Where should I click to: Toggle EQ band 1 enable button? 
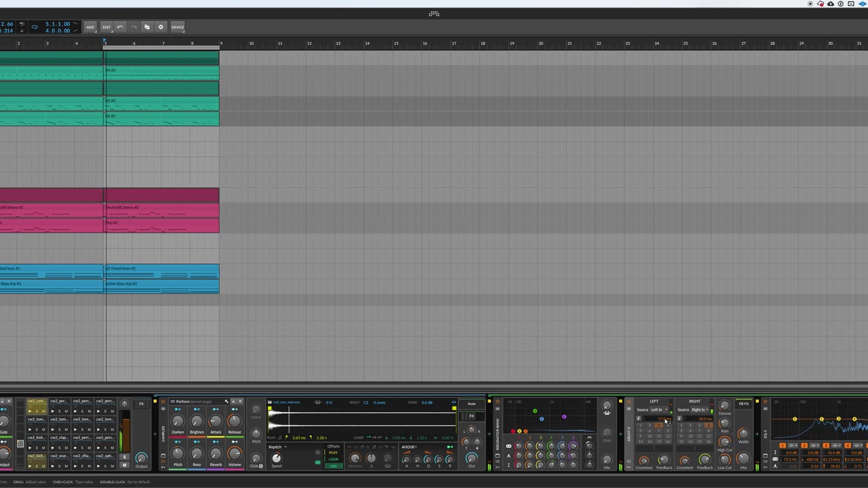783,445
